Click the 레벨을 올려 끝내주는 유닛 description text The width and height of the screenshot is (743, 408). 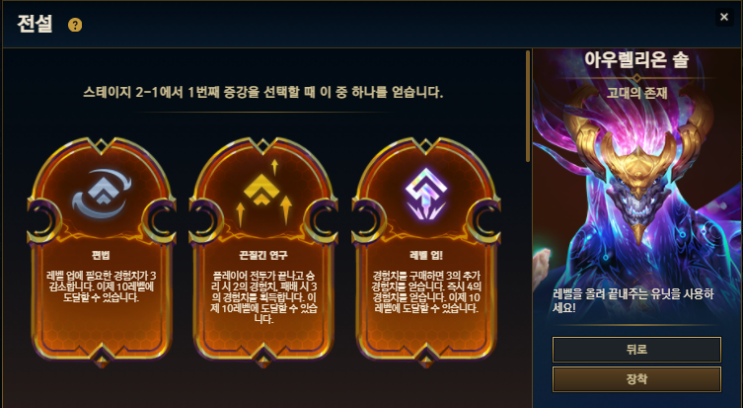coord(634,301)
